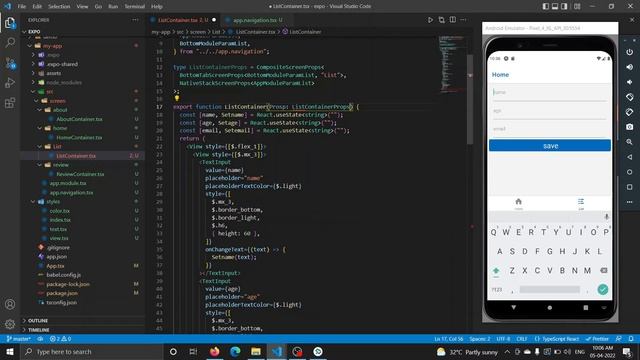
Task: Open the Selection menu
Action: point(59,7)
